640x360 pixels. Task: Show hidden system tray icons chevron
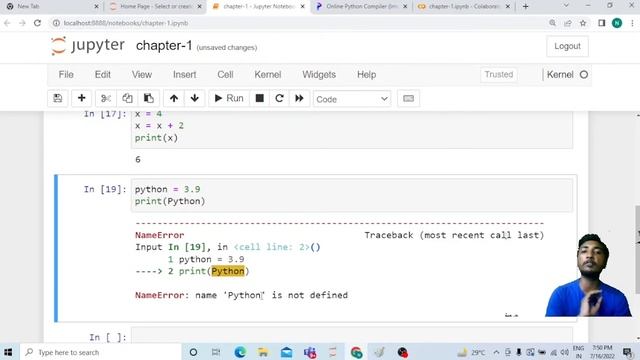click(x=496, y=352)
